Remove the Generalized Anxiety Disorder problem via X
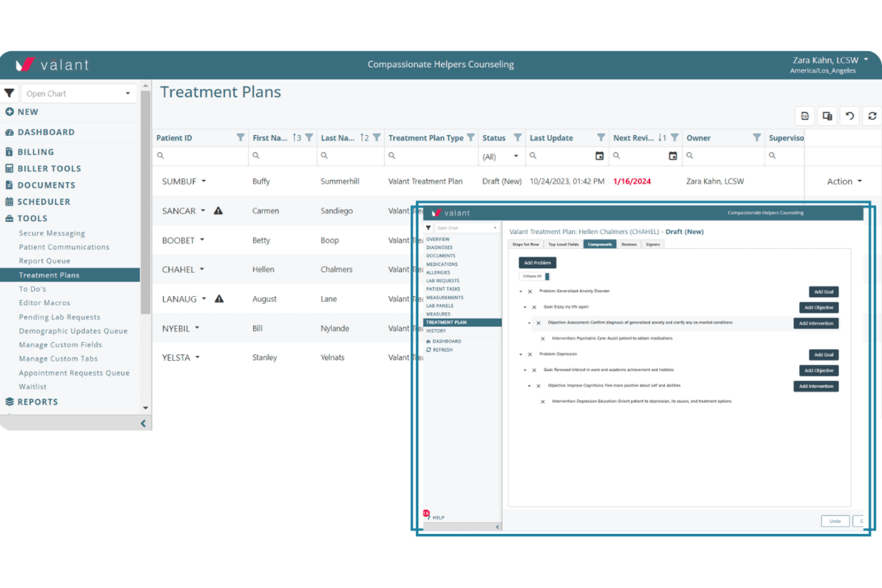Screen dimensions: 882x588 coord(530,291)
